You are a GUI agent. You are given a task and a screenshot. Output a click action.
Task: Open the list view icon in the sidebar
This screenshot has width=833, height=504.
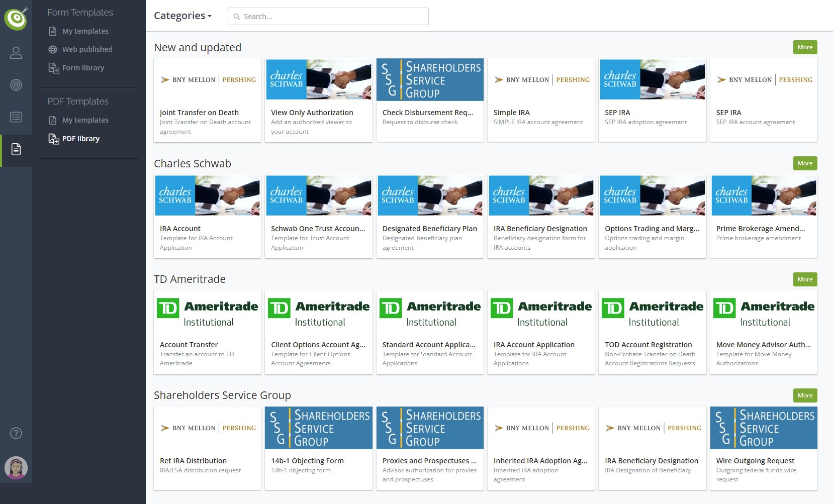click(16, 117)
